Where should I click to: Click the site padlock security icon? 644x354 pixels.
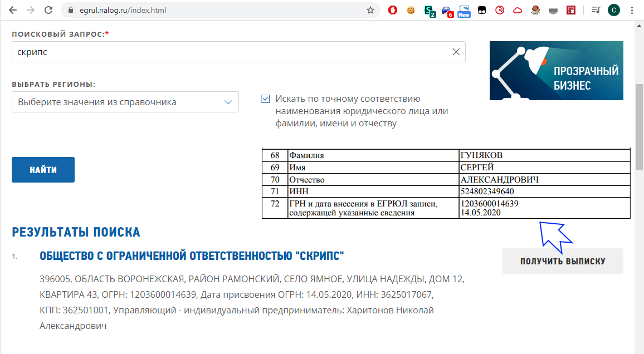(x=70, y=11)
